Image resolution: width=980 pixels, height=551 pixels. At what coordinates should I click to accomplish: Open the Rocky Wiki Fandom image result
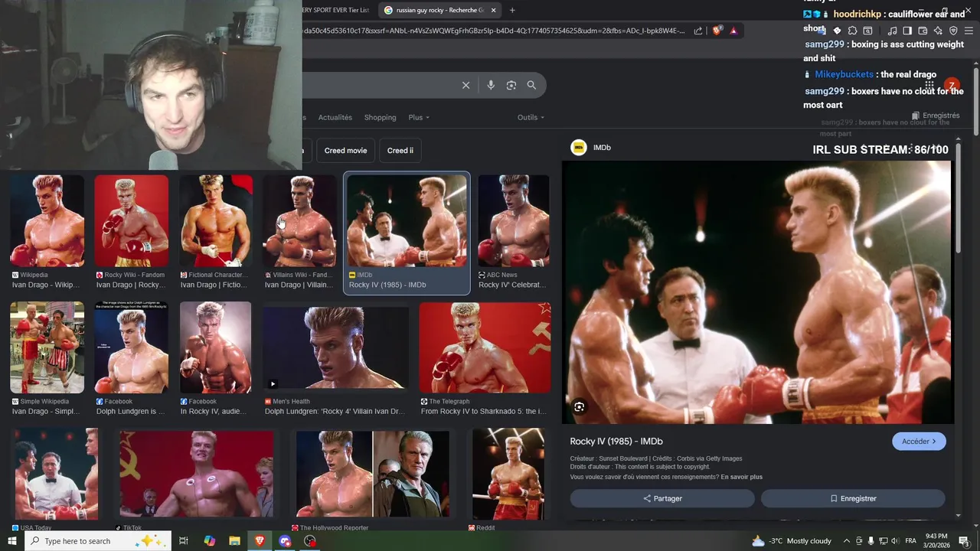[132, 221]
